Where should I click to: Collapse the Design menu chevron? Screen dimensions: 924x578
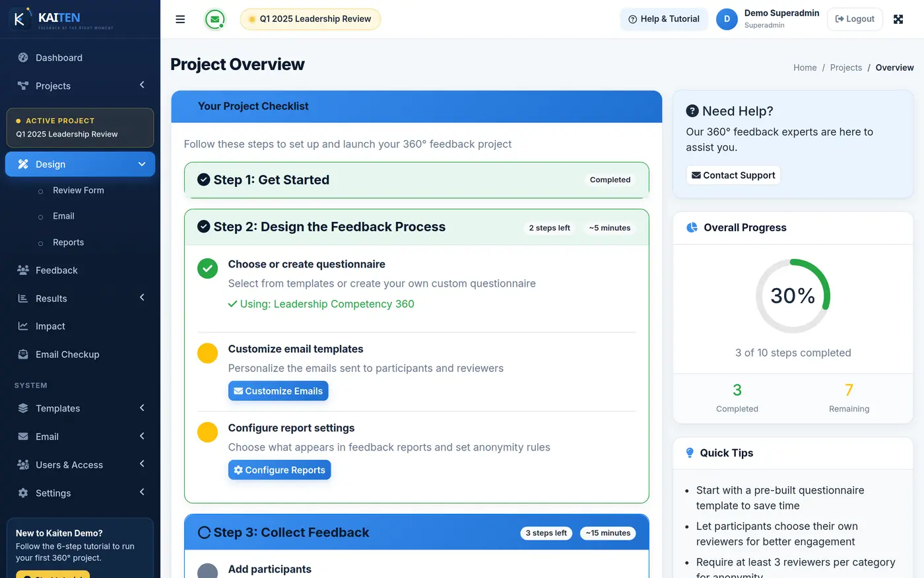point(142,164)
